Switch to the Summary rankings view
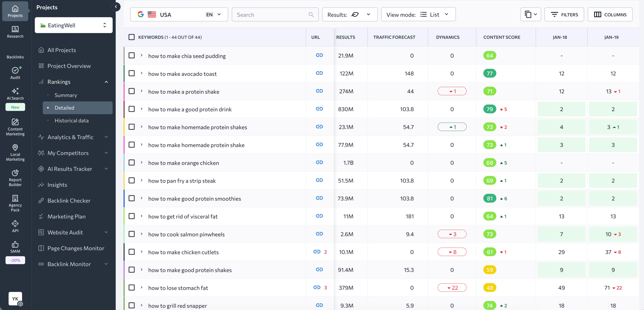This screenshot has height=310, width=644. (x=66, y=95)
